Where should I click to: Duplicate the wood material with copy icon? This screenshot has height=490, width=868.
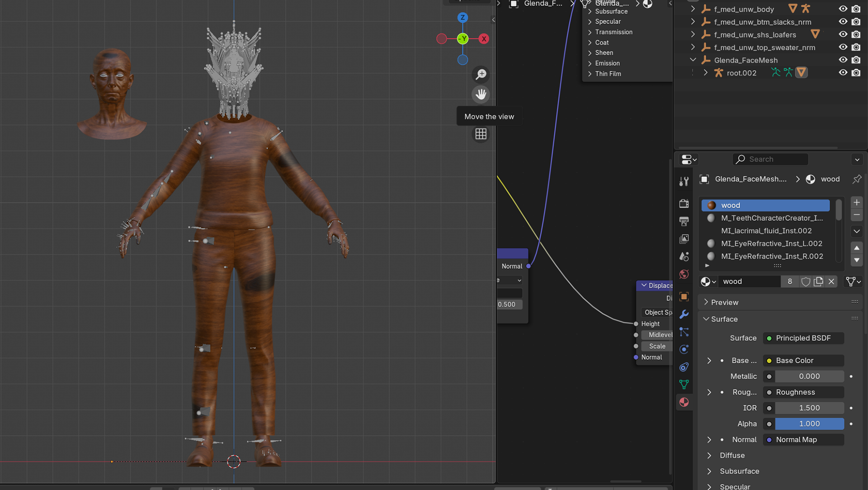tap(818, 281)
